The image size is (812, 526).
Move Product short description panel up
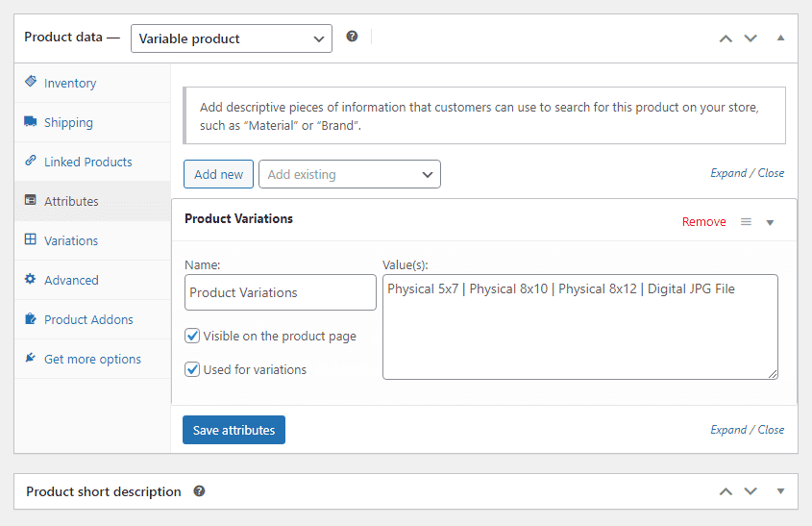pyautogui.click(x=726, y=491)
